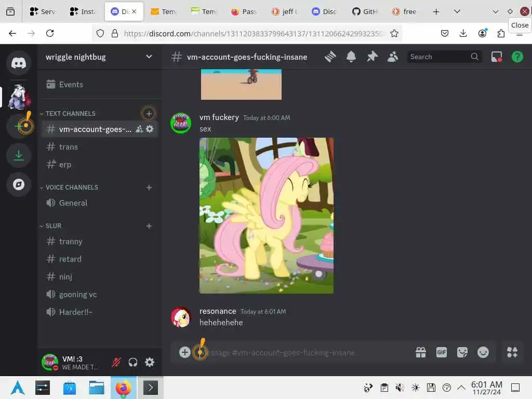The height and width of the screenshot is (399, 532).
Task: Switch to the free browser tab
Action: coord(404,11)
